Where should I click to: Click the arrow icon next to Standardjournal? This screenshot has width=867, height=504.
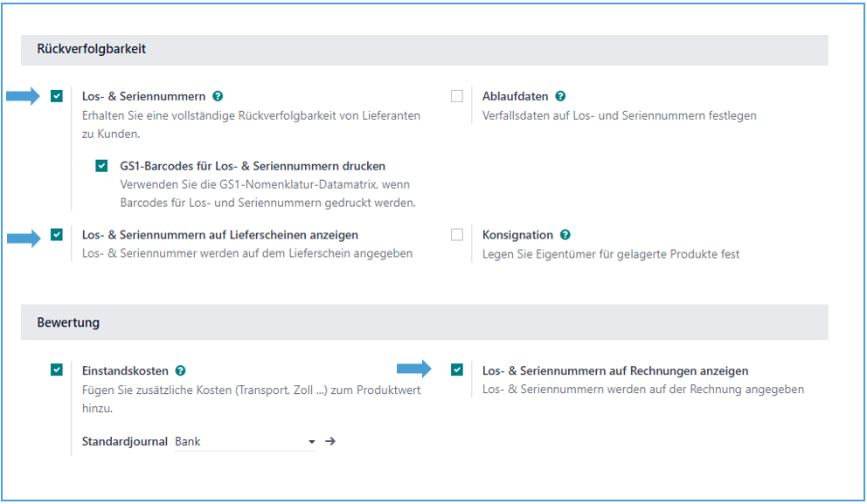(x=330, y=441)
